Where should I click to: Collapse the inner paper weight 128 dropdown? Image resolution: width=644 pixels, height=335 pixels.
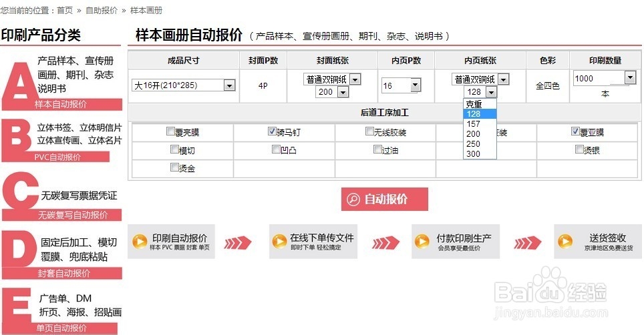click(x=480, y=92)
